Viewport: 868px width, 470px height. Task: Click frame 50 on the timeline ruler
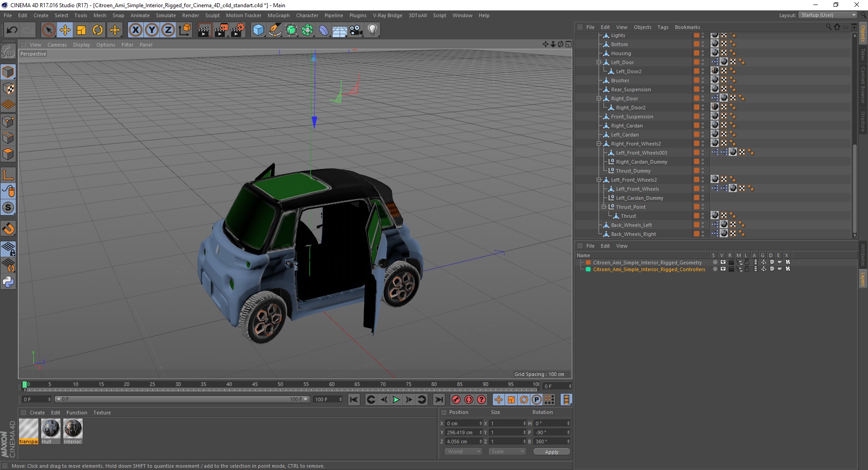[280, 385]
